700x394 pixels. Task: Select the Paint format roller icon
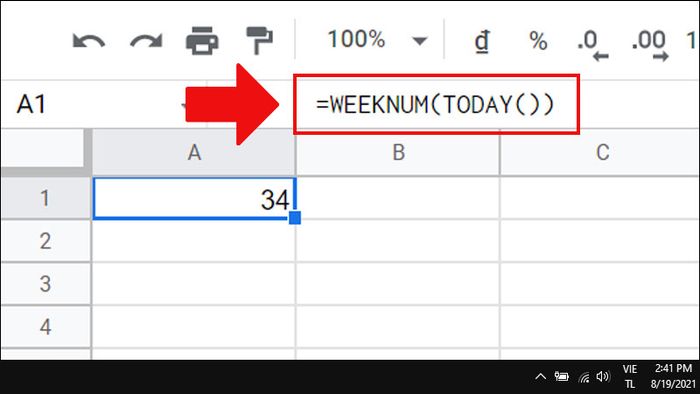(x=260, y=41)
